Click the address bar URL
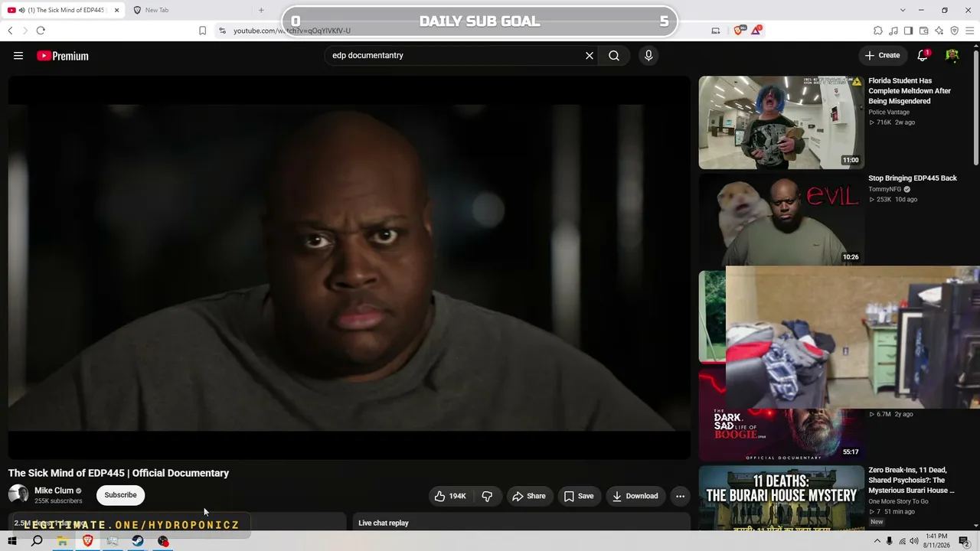This screenshot has width=980, height=551. click(x=292, y=31)
